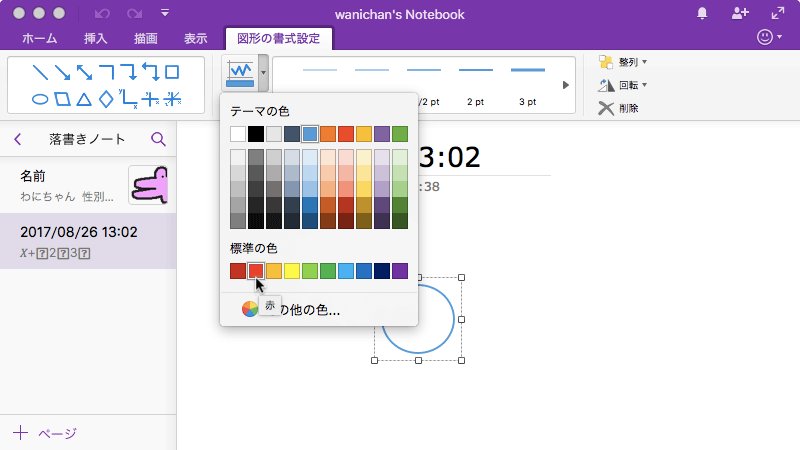Select the straight line shape

point(40,72)
